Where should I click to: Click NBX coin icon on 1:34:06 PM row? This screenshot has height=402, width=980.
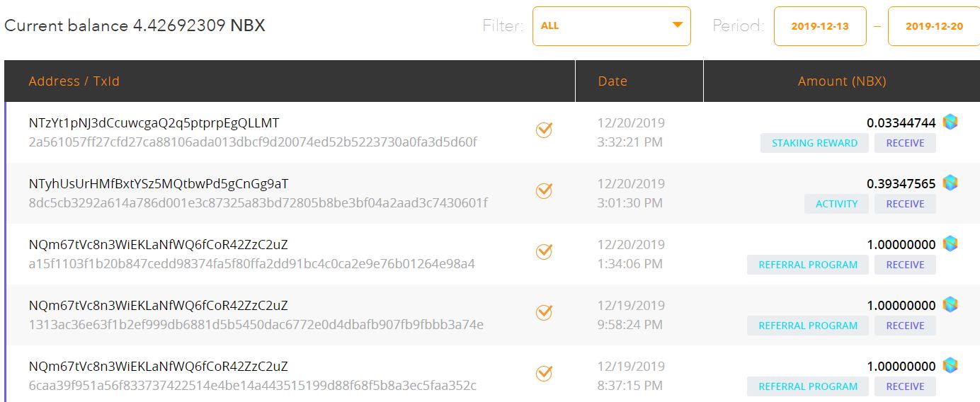pyautogui.click(x=950, y=243)
